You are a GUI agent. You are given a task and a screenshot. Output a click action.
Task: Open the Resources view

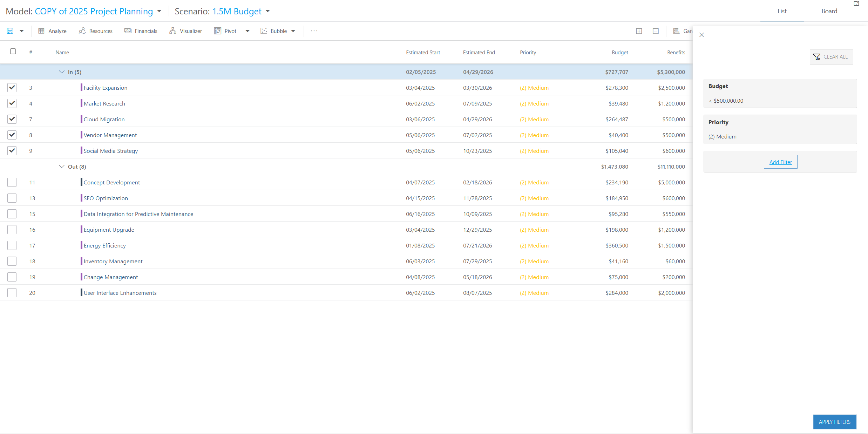96,31
